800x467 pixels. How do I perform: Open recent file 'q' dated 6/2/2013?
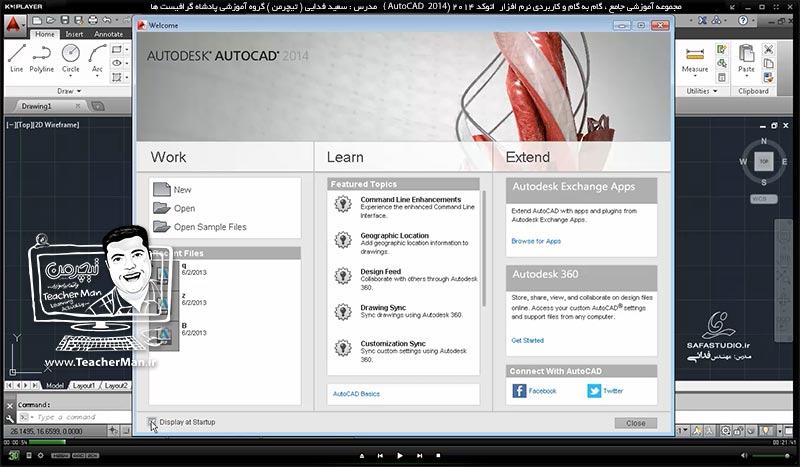pyautogui.click(x=194, y=268)
